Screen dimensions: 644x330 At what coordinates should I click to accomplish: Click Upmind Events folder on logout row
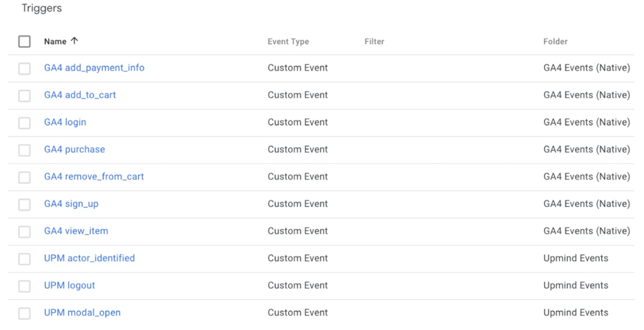[x=576, y=286]
